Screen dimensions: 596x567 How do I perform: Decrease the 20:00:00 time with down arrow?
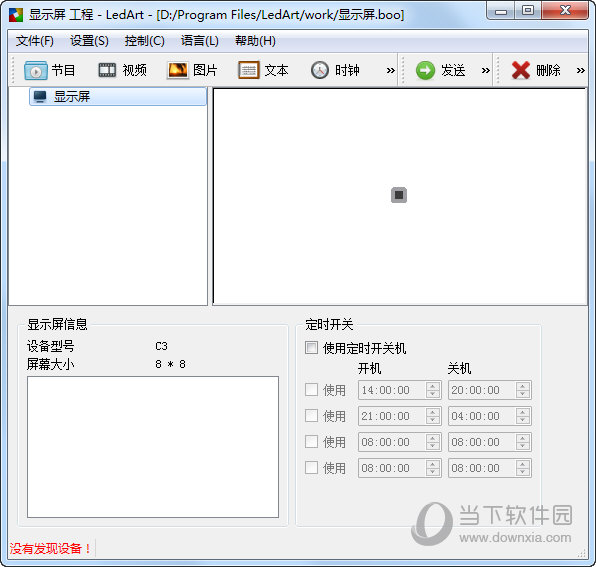click(523, 394)
